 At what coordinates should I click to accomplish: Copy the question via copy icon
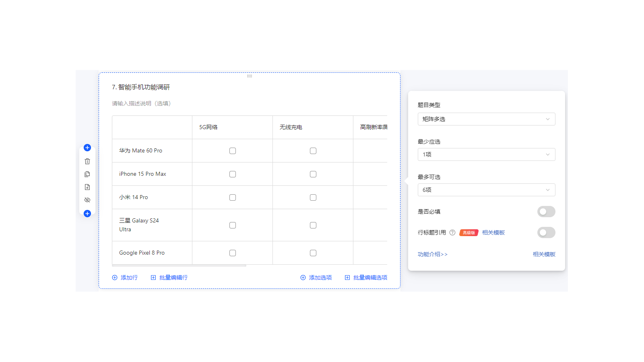(x=87, y=174)
